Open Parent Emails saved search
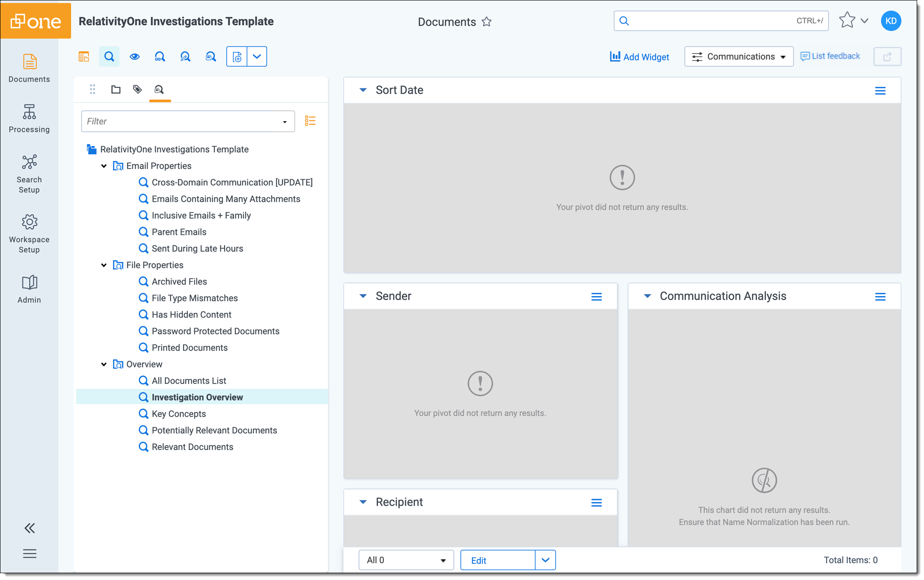The height and width of the screenshot is (580, 924). point(179,232)
